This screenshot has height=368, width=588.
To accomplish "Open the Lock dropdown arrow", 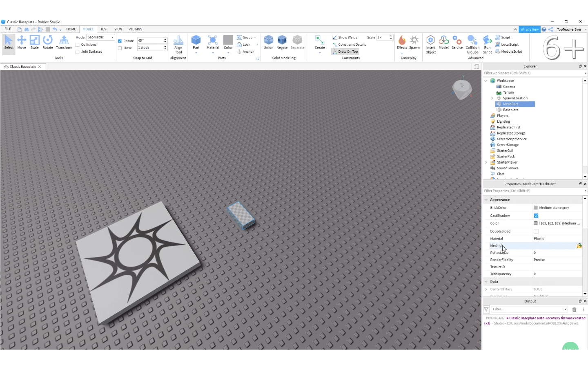I will [257, 45].
